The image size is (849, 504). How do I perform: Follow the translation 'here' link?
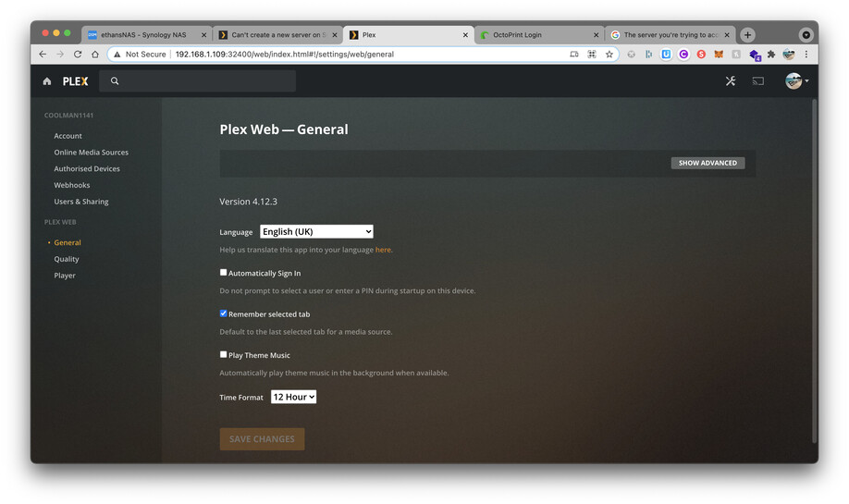coord(383,250)
